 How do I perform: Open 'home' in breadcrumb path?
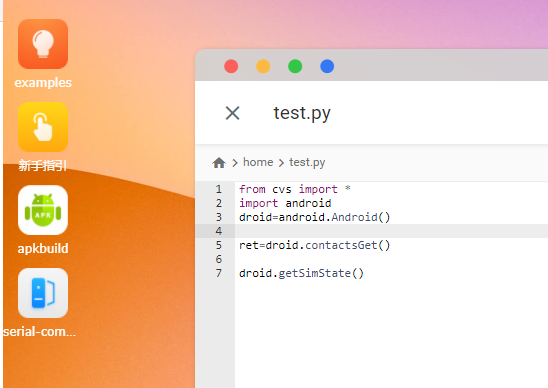(258, 162)
